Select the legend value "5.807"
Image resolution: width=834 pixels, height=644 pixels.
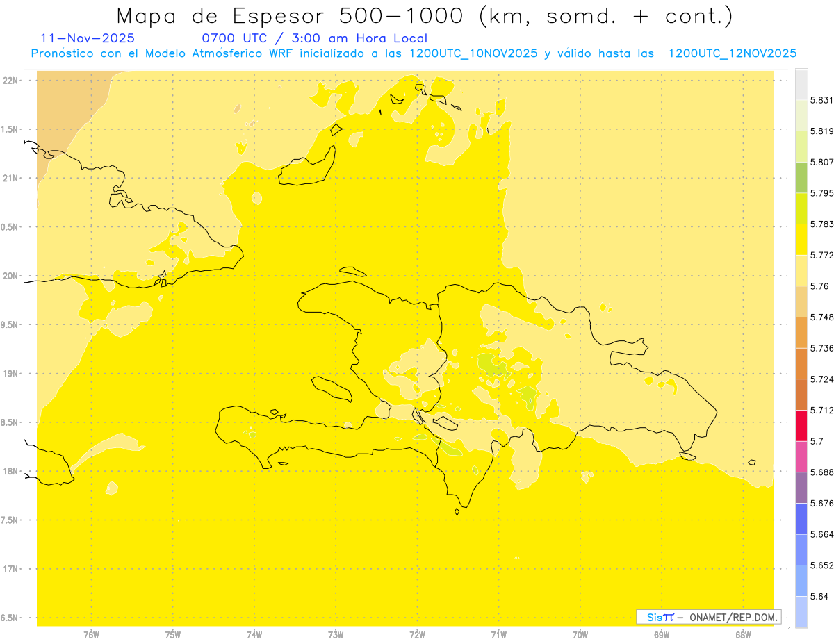pos(822,162)
